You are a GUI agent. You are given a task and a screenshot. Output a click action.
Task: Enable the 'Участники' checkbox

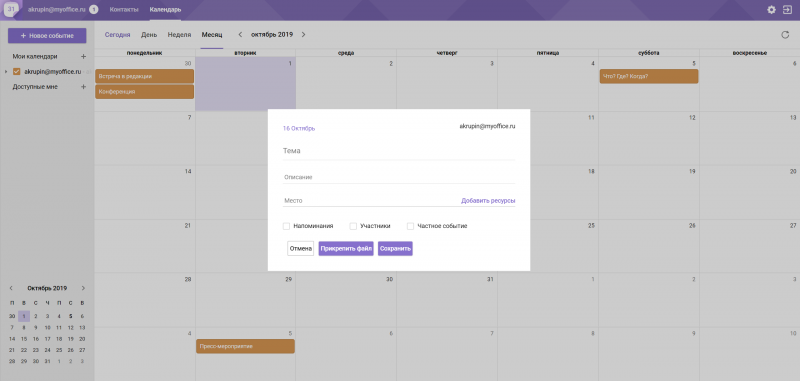coord(353,226)
